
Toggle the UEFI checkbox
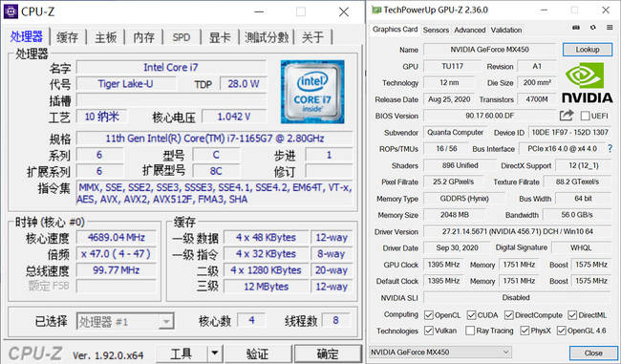[x=585, y=116]
